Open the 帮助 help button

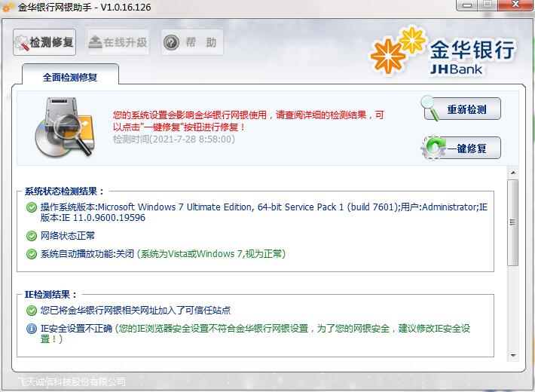[192, 42]
